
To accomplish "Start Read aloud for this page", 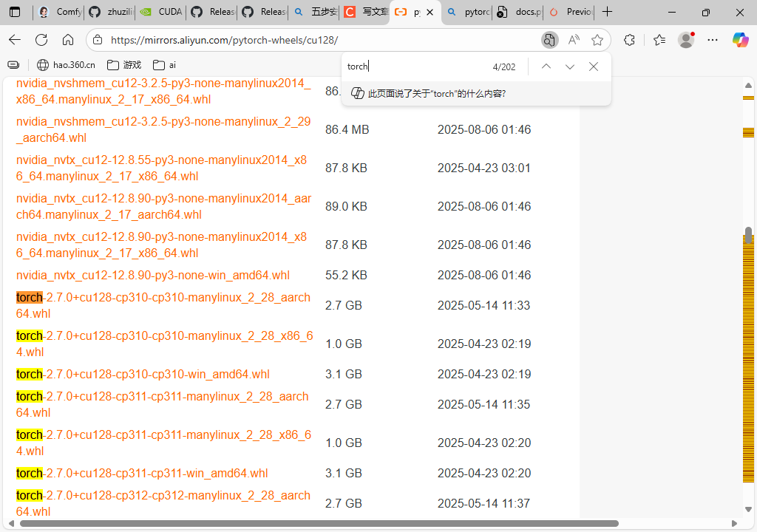I will [x=573, y=40].
